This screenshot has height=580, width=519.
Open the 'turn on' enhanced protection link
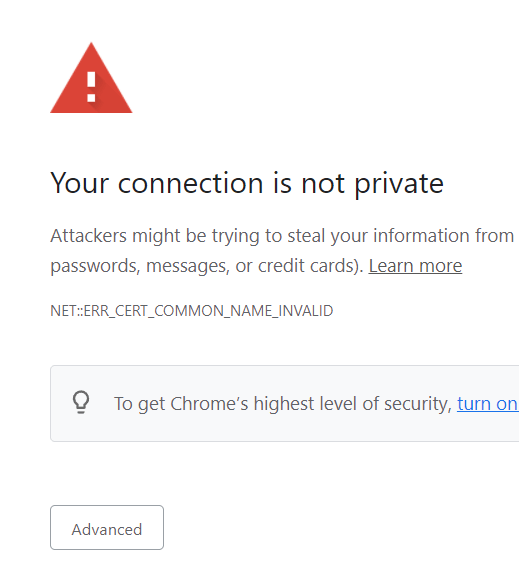488,404
